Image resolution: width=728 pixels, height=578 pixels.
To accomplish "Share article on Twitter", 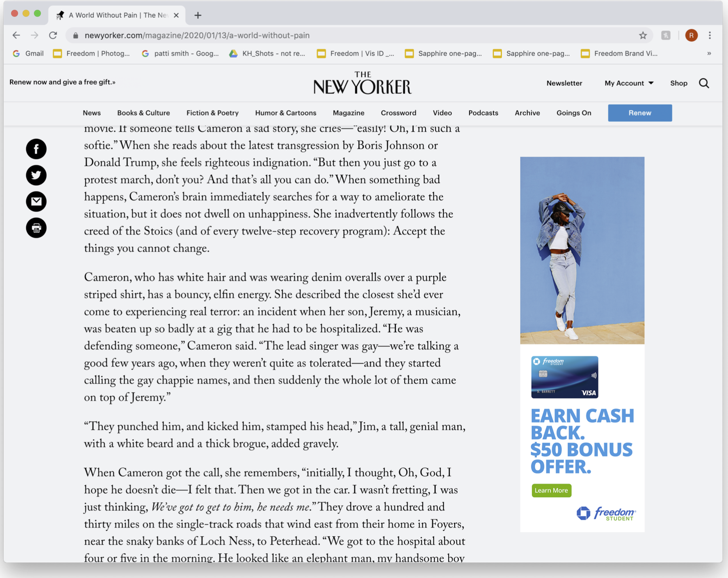I will (36, 175).
